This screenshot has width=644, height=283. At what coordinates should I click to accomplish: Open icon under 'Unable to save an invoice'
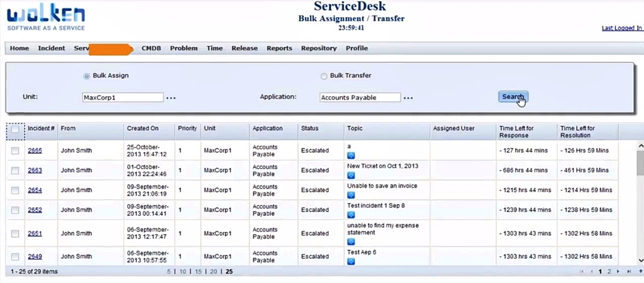[x=351, y=195]
